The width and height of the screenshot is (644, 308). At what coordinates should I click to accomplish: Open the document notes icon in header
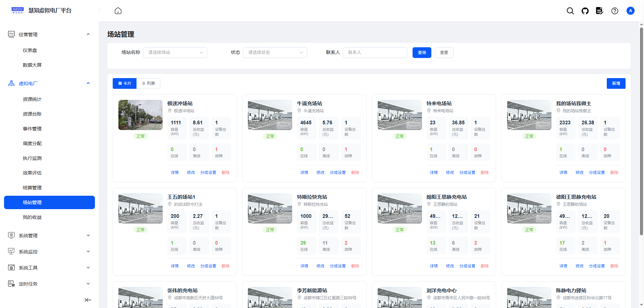599,11
